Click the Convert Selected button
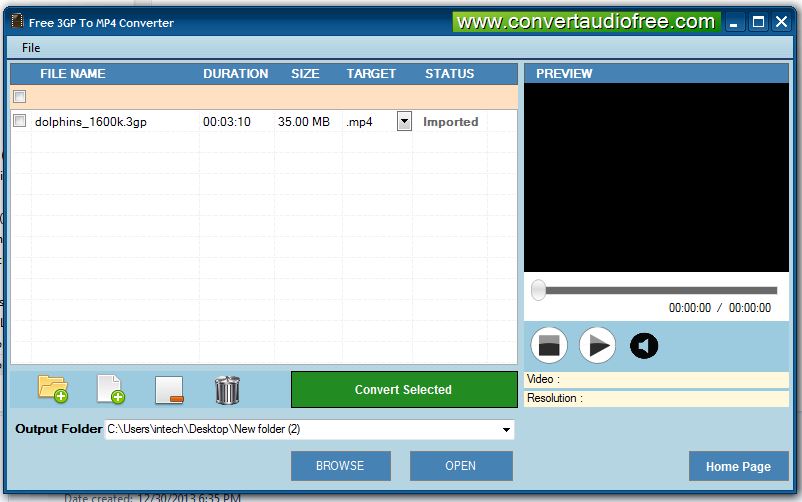Image resolution: width=802 pixels, height=502 pixels. tap(404, 390)
